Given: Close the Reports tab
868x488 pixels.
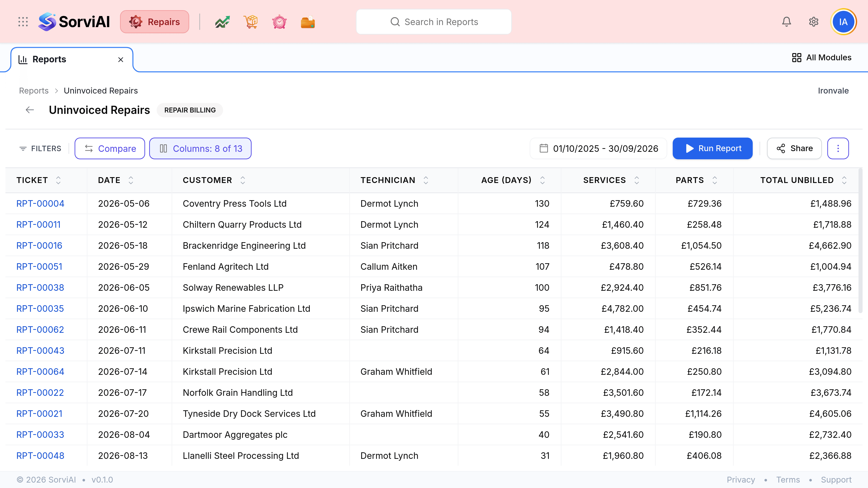Looking at the screenshot, I should 121,60.
